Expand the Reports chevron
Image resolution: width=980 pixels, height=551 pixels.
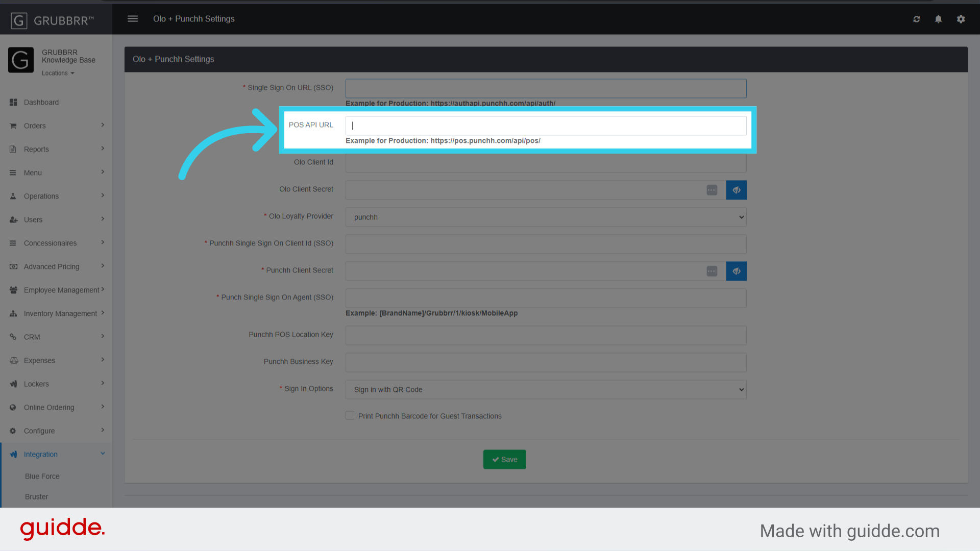pyautogui.click(x=103, y=148)
